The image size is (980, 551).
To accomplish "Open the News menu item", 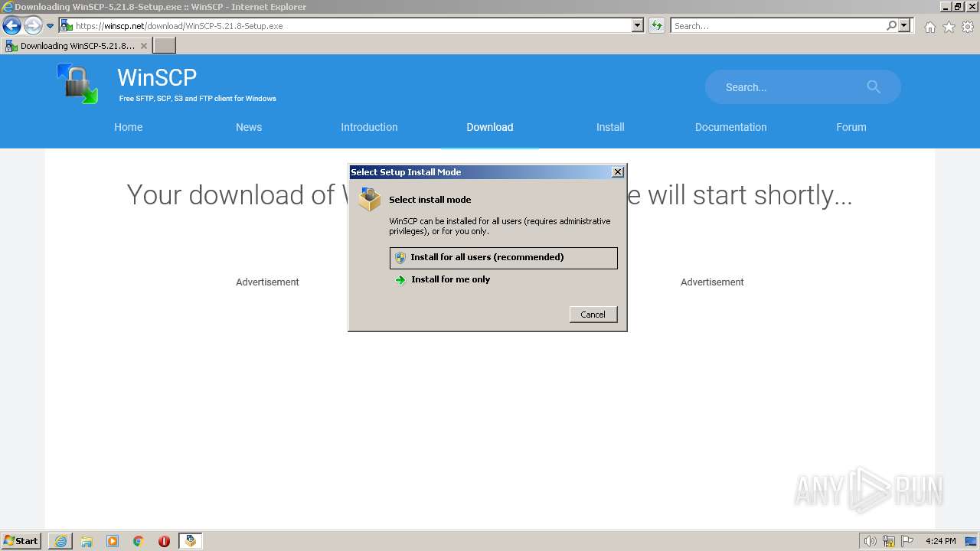I will [x=249, y=127].
